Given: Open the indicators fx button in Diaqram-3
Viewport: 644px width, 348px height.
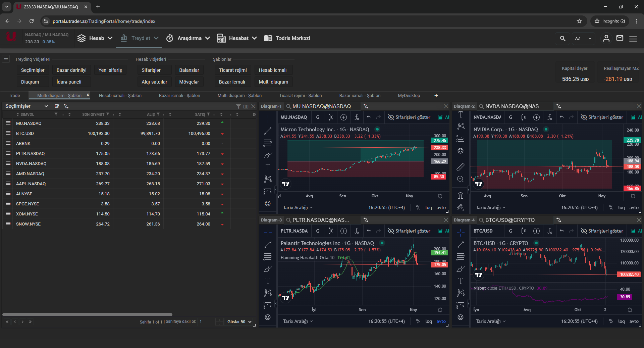Looking at the screenshot, I should click(x=357, y=231).
